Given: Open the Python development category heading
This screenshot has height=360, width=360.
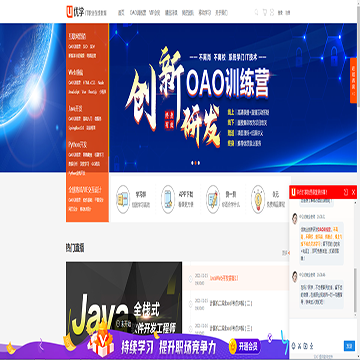Looking at the screenshot, I should 77,145.
